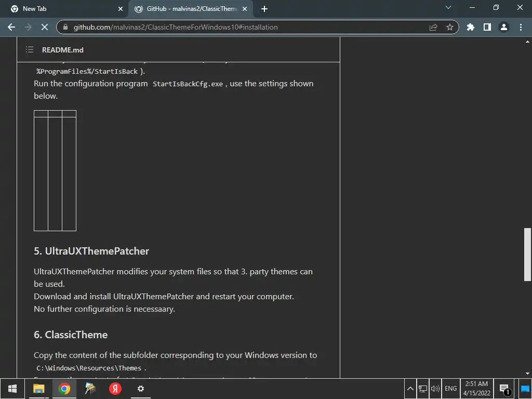532x399 pixels.
Task: Open the Chrome extensions puzzle menu
Action: click(471, 27)
